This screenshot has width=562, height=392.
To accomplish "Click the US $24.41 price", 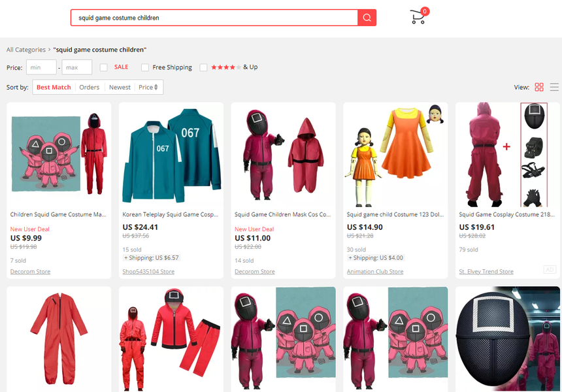I will (x=140, y=227).
